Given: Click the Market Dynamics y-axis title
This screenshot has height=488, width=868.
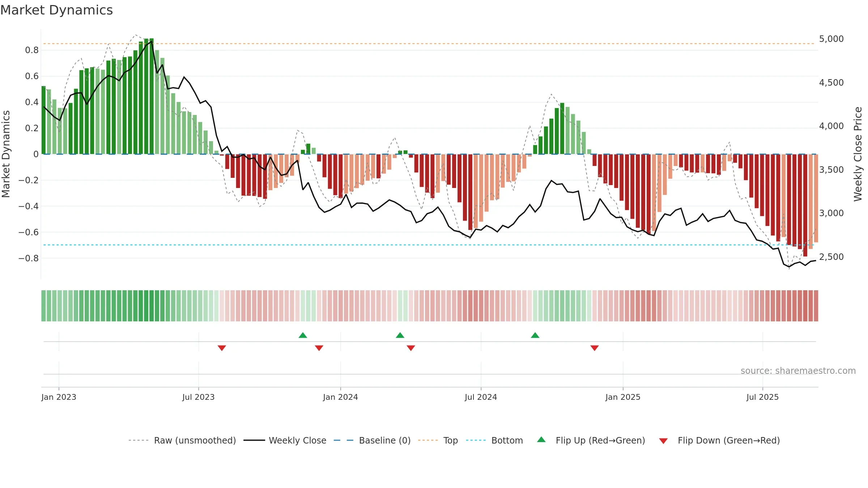Looking at the screenshot, I should point(6,154).
